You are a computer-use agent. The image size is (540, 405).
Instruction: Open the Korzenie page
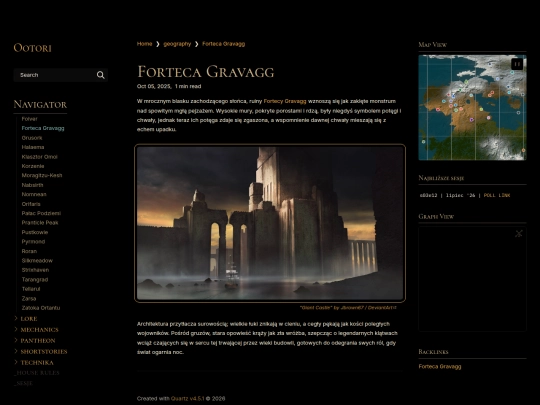pos(33,166)
